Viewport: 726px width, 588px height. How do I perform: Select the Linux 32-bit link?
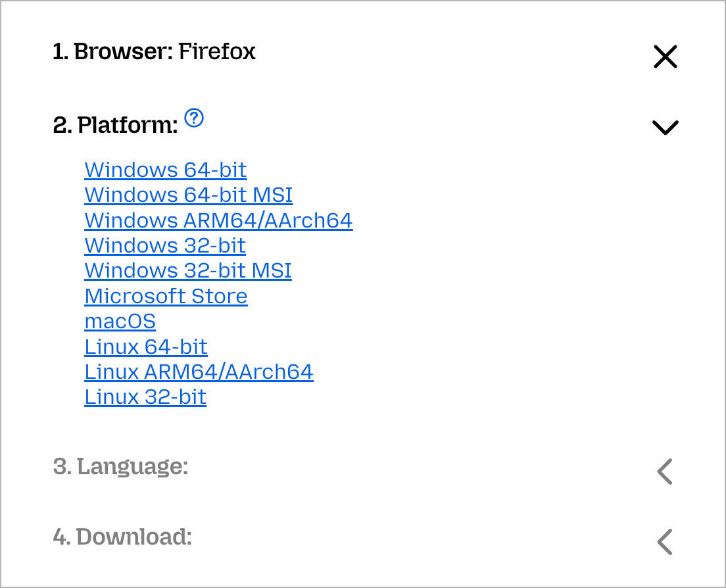[145, 397]
